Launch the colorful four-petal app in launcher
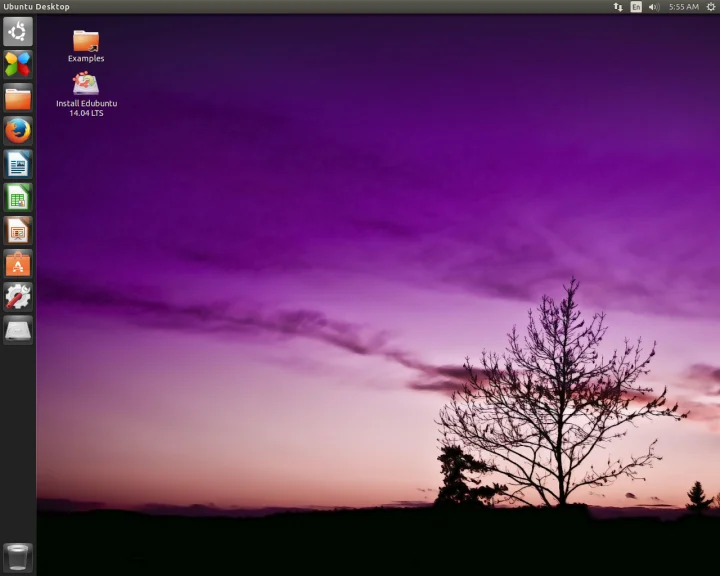 pyautogui.click(x=18, y=65)
